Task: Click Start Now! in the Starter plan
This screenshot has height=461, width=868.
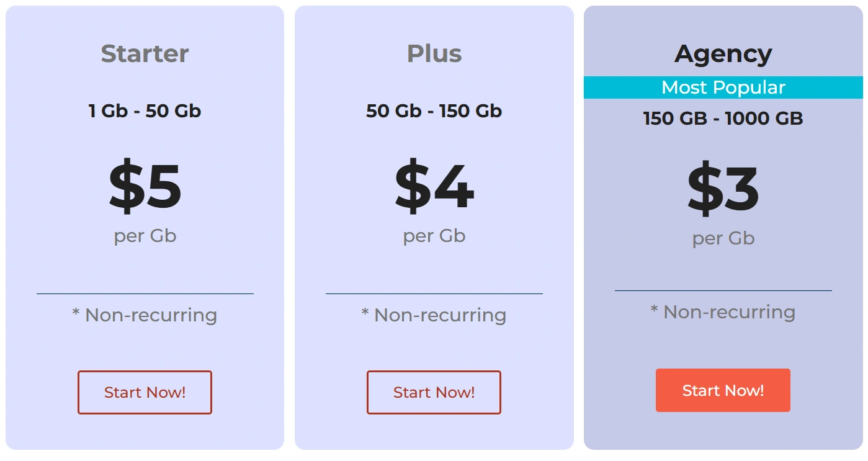Action: pos(145,392)
